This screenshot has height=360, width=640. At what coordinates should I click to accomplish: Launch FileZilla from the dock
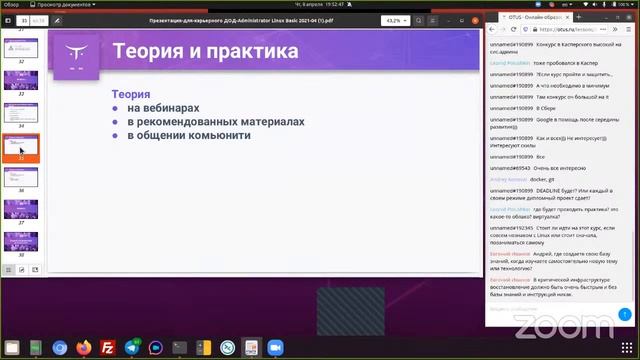click(x=108, y=348)
